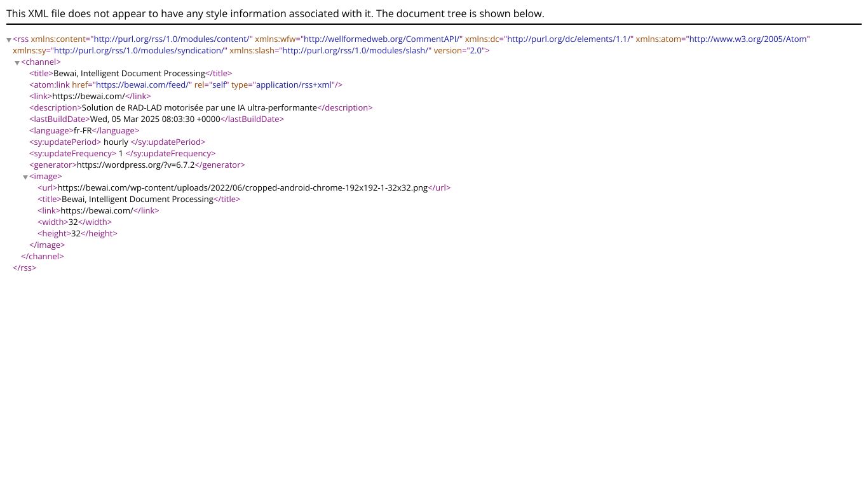Select the atom:link href 'https://bewai.com/feed/' value
The height and width of the screenshot is (488, 868).
(x=143, y=85)
